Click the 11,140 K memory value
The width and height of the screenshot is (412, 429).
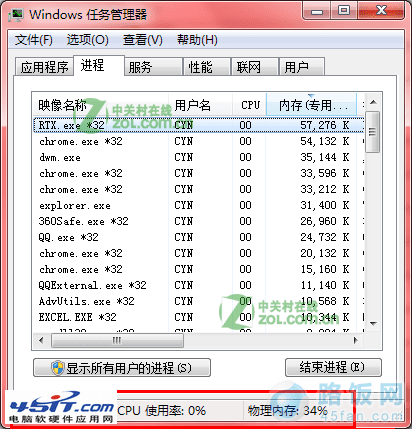click(325, 285)
